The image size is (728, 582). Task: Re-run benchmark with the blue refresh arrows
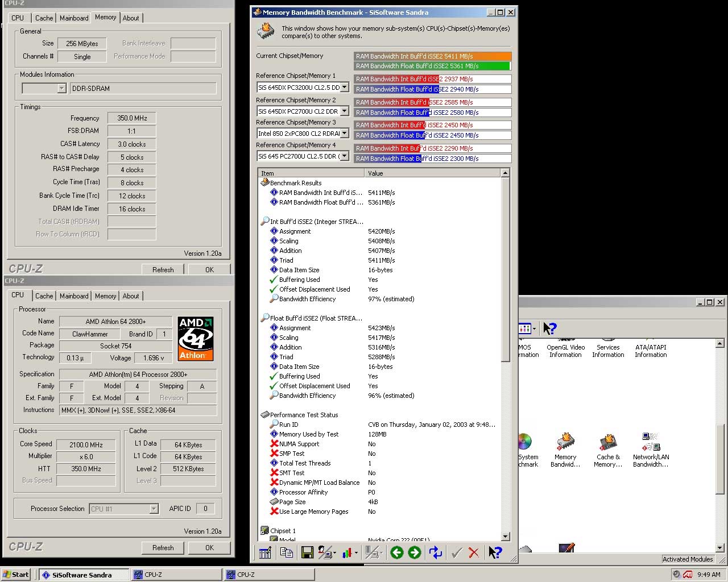(436, 552)
